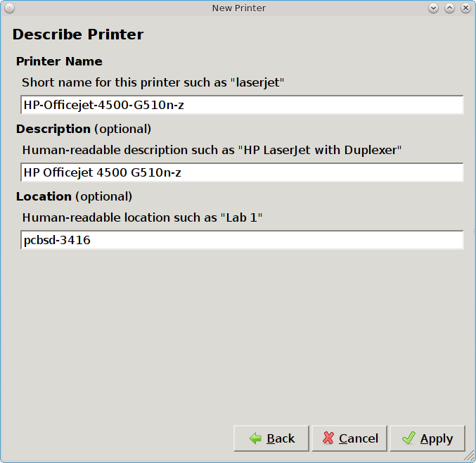This screenshot has height=463, width=476.
Task: Click the window resize grip corner
Action: point(470,457)
